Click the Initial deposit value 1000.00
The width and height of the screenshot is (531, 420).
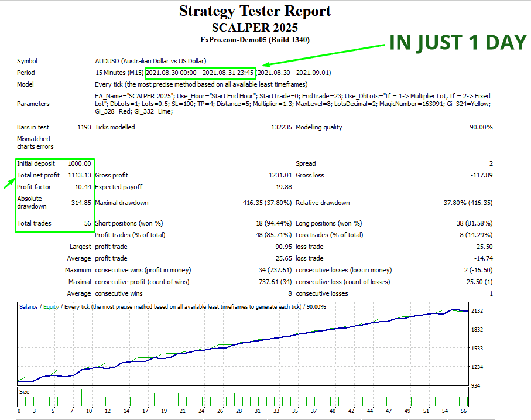(x=79, y=163)
